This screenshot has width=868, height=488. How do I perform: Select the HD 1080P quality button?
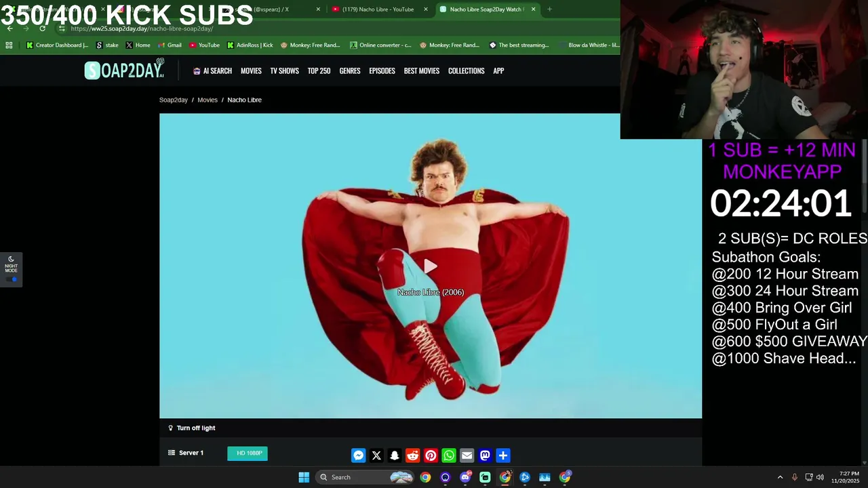(249, 453)
